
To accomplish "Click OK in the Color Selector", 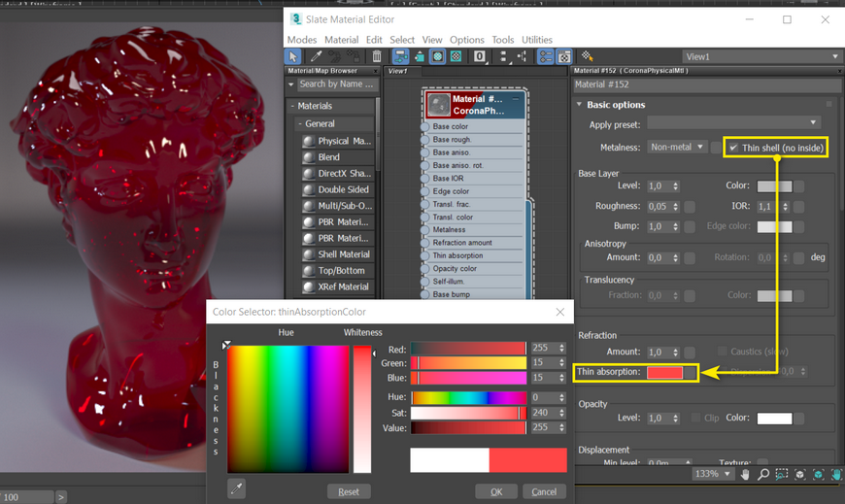I will (x=496, y=491).
